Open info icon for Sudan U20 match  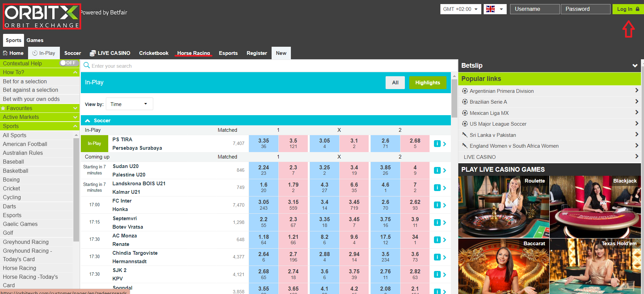437,170
